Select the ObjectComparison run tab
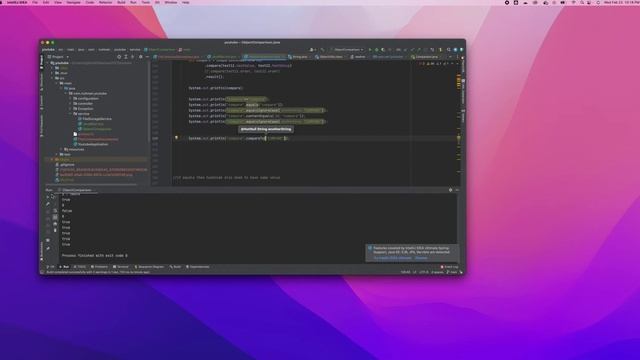The width and height of the screenshot is (640, 360). [76, 190]
